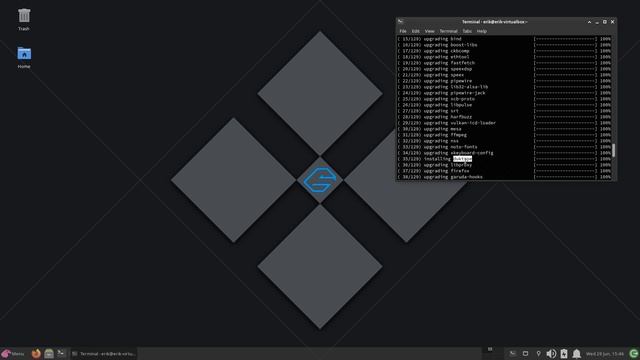This screenshot has width=640, height=360.
Task: Maximize the Terminal window
Action: (x=605, y=22)
